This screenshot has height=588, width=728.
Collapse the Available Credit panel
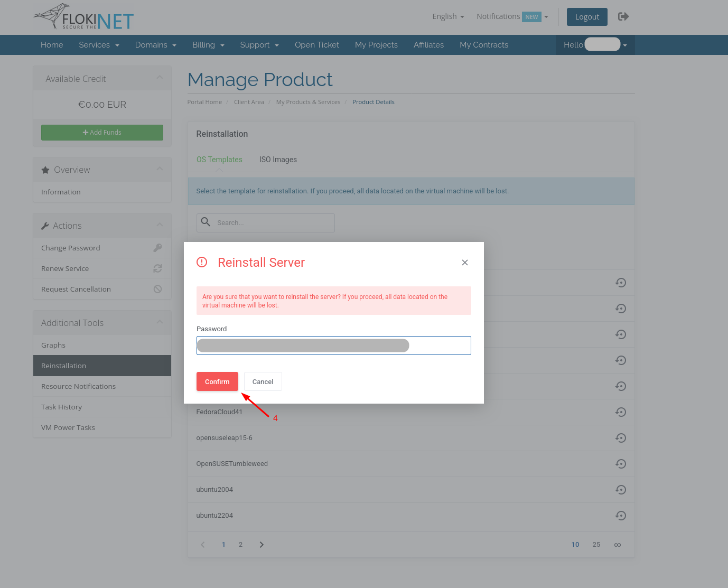point(160,78)
